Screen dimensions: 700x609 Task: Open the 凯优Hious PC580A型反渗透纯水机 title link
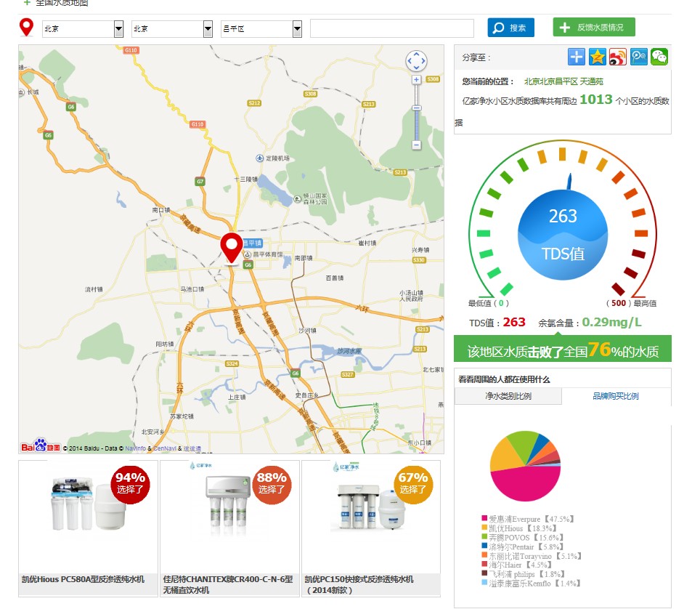click(83, 579)
